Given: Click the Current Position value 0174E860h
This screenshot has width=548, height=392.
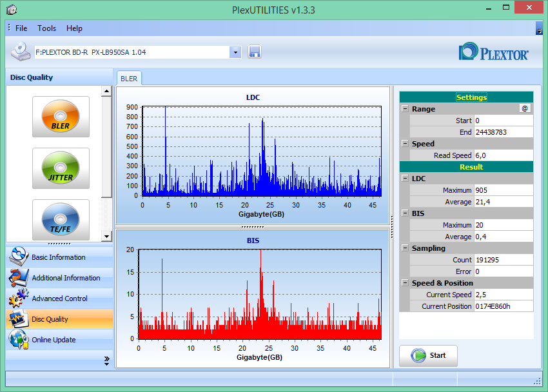Looking at the screenshot, I should (504, 306).
